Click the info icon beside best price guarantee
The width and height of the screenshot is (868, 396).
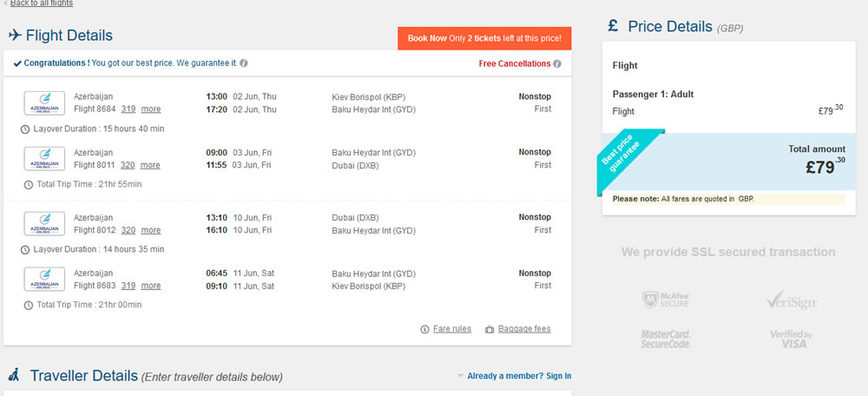coord(245,63)
